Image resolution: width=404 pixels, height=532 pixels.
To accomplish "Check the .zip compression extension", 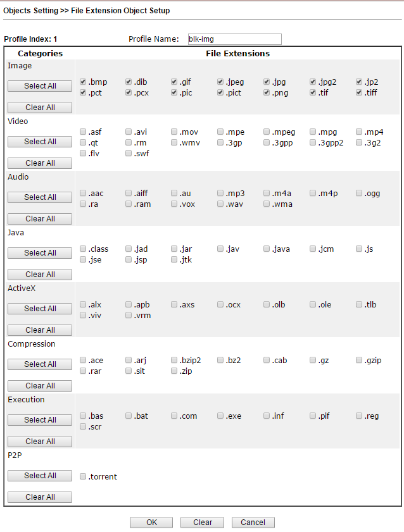I will [x=174, y=371].
